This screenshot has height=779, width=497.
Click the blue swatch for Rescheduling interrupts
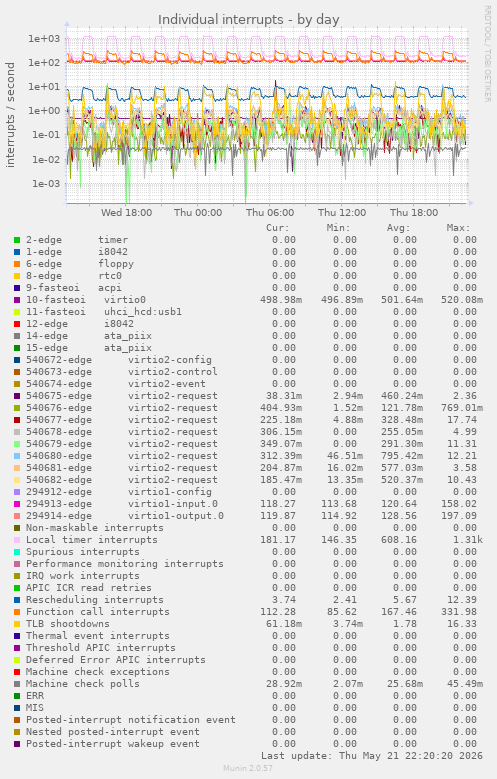point(17,600)
